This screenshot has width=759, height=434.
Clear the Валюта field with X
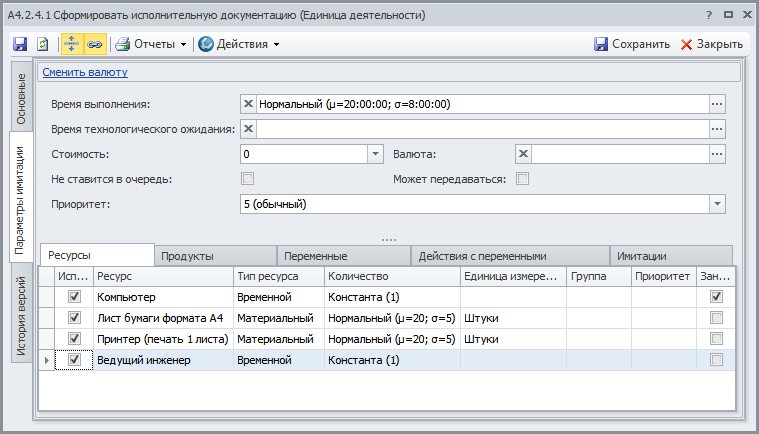[523, 154]
